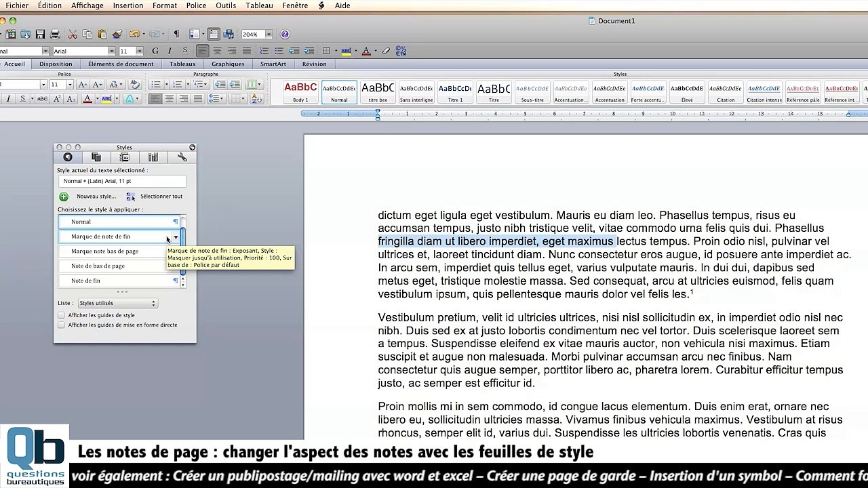Image resolution: width=868 pixels, height=488 pixels.
Task: Click the Styles panel Reference Tools icon
Action: (153, 157)
